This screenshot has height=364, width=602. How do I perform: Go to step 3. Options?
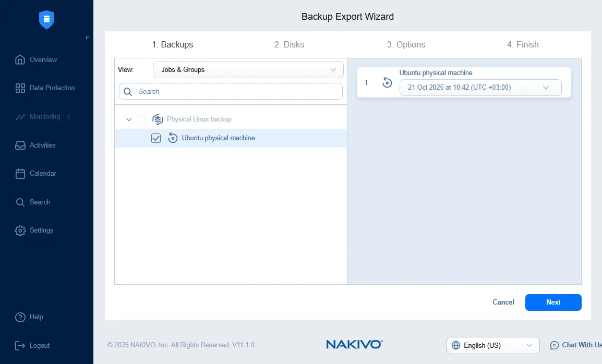(x=406, y=44)
